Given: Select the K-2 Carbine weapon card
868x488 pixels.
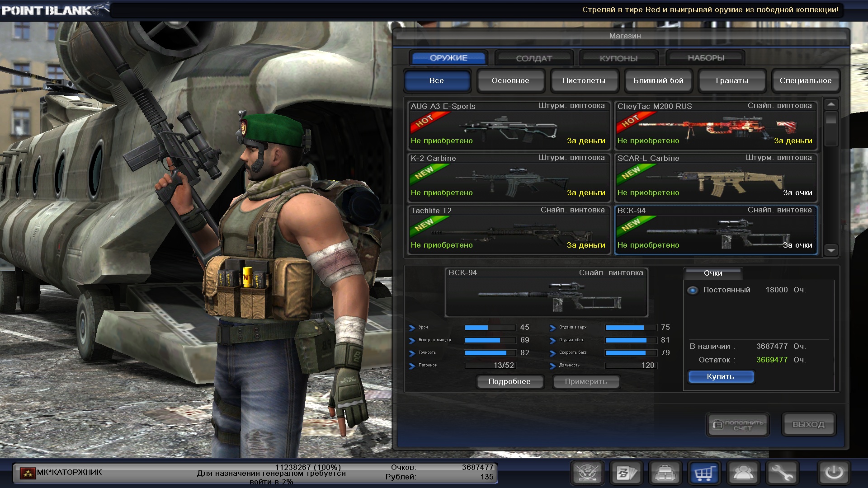Looking at the screenshot, I should coord(508,178).
